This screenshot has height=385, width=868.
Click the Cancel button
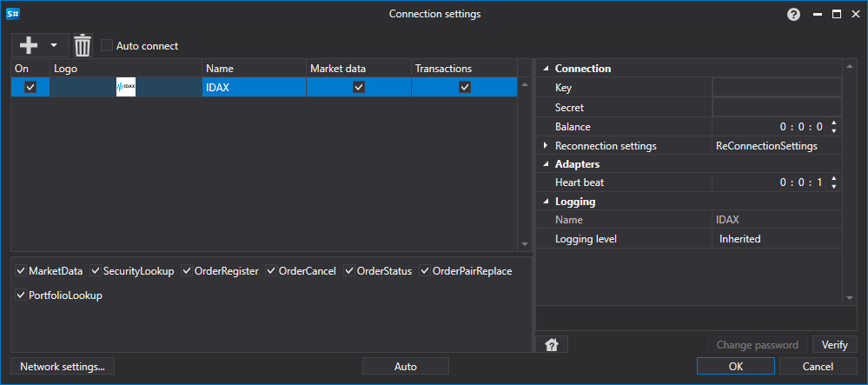(818, 366)
